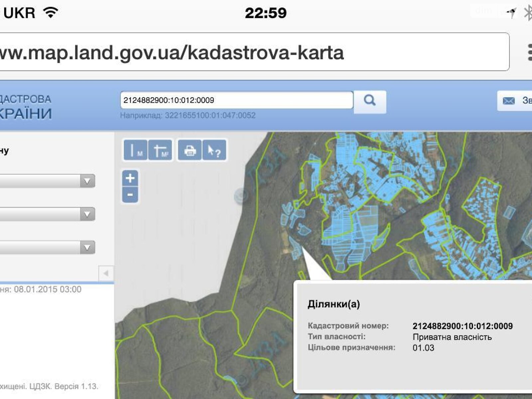Focus the cadastral number search field
The width and height of the screenshot is (532, 399).
tap(236, 100)
